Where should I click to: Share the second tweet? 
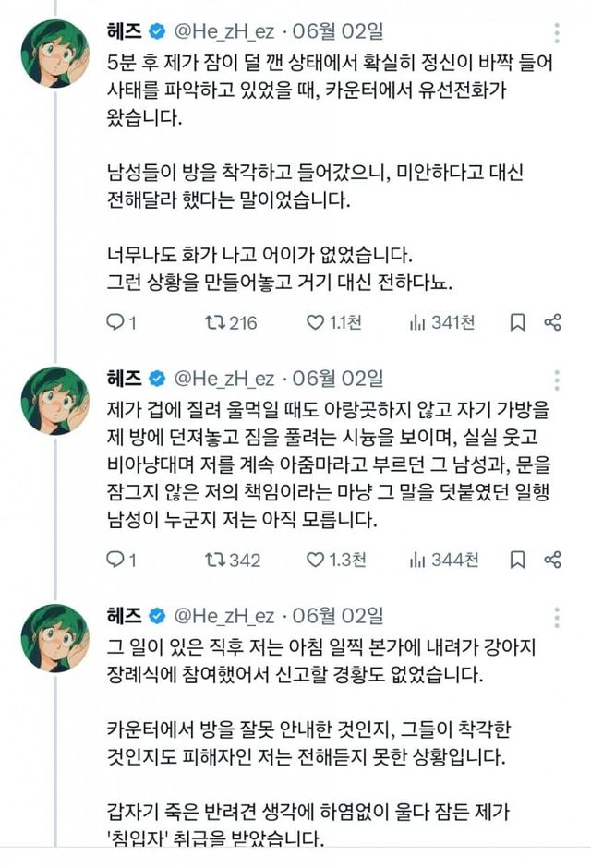pyautogui.click(x=553, y=560)
